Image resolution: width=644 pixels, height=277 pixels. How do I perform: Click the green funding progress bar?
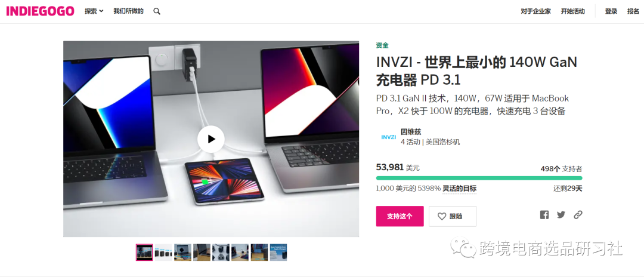(479, 178)
